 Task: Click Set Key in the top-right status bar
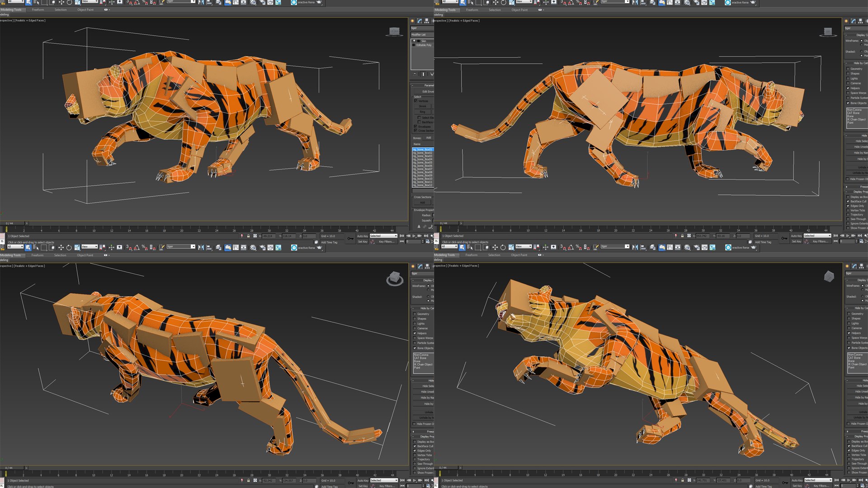[x=797, y=242]
